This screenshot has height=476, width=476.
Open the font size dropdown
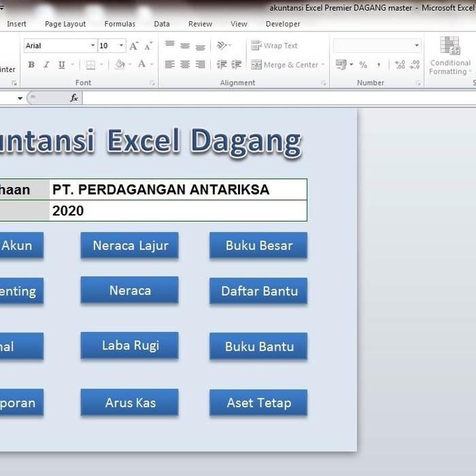(122, 46)
